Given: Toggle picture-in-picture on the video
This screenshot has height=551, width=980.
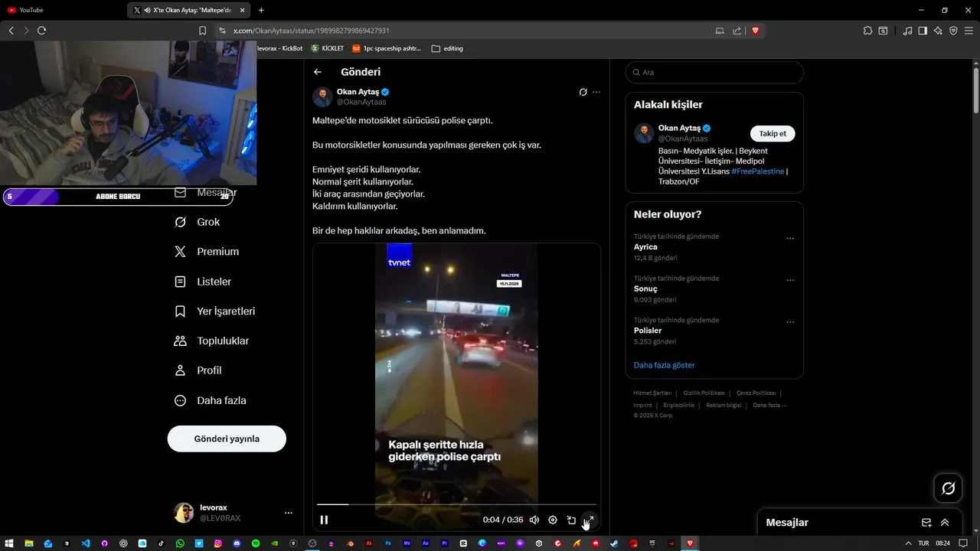Looking at the screenshot, I should (x=571, y=520).
